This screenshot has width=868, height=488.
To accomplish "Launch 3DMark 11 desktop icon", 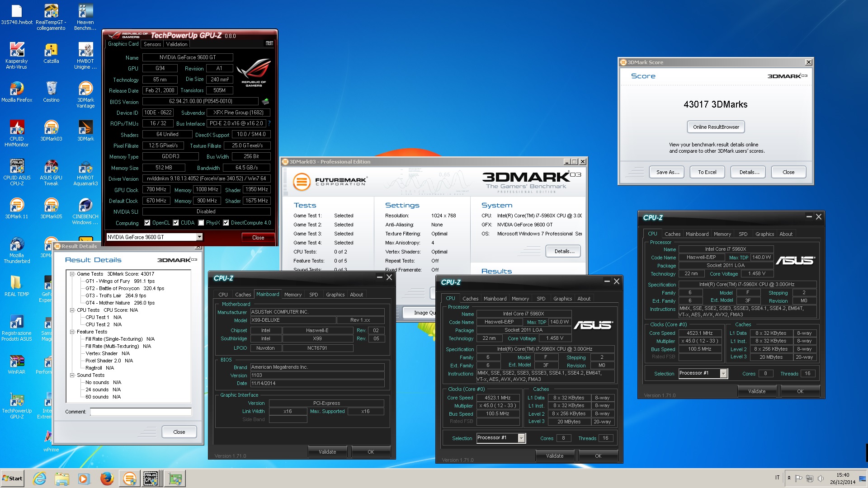I will tap(17, 209).
